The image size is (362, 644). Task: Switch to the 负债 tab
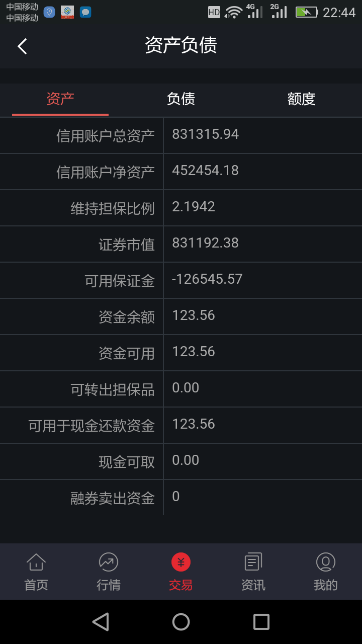click(x=181, y=99)
